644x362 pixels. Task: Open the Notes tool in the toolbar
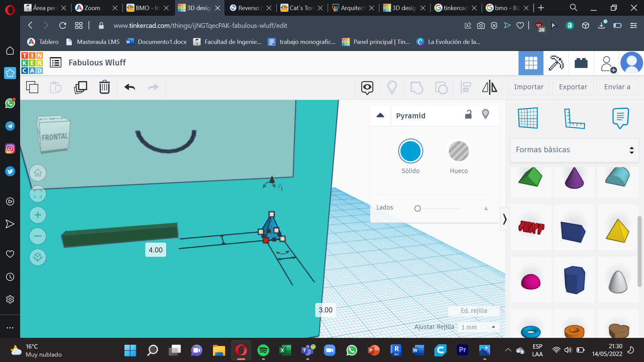pos(367,87)
